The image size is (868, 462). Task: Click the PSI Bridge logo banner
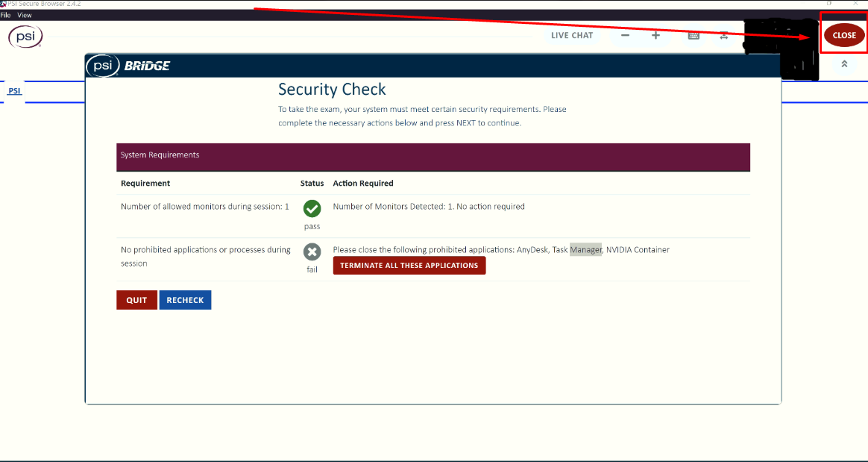click(x=128, y=66)
